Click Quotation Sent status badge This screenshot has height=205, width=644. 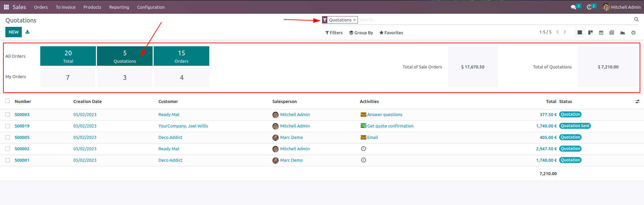click(x=575, y=126)
